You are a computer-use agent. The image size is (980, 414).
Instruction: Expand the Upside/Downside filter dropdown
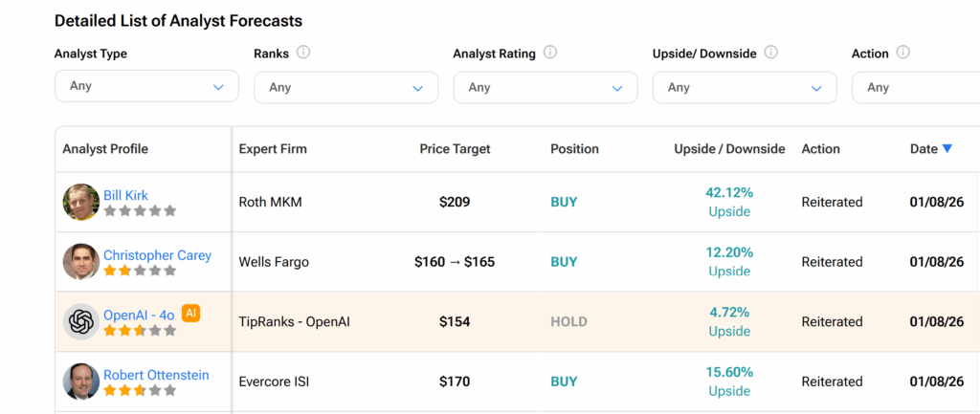pyautogui.click(x=744, y=87)
